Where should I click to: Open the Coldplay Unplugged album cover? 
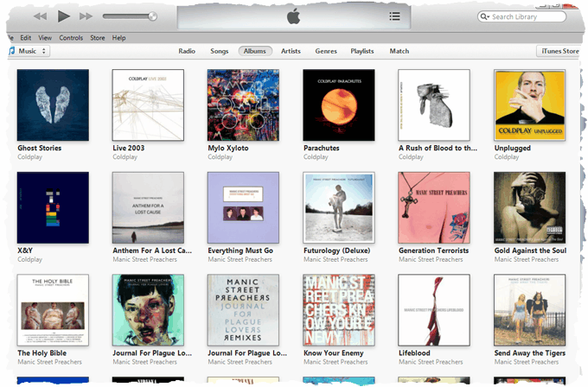click(x=529, y=105)
